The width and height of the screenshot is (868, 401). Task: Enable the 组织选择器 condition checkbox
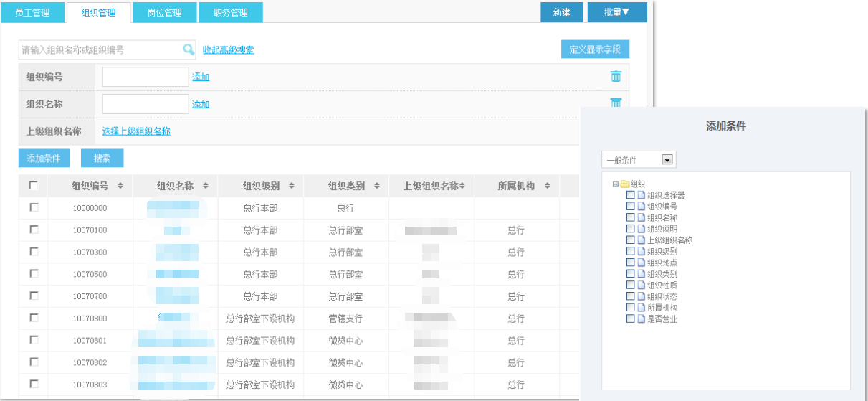point(631,195)
